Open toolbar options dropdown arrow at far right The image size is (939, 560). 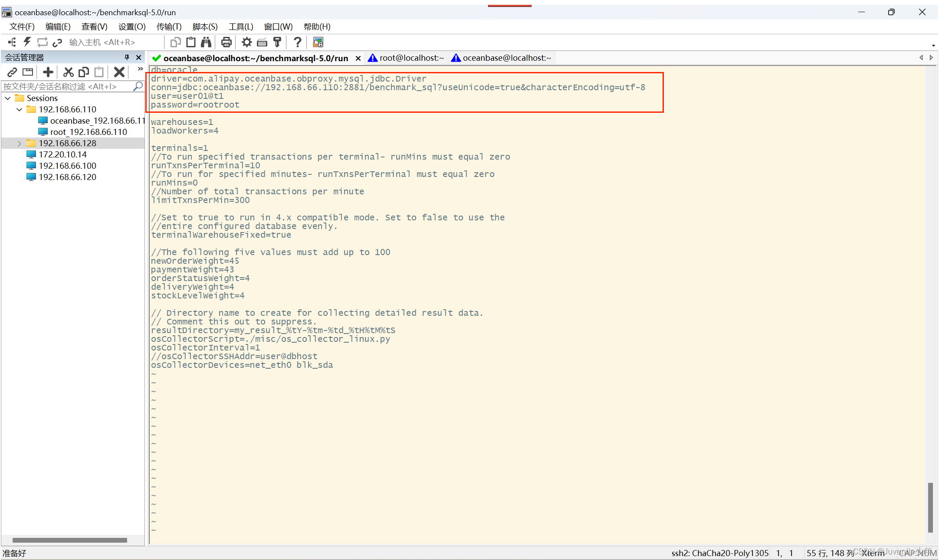[x=933, y=45]
